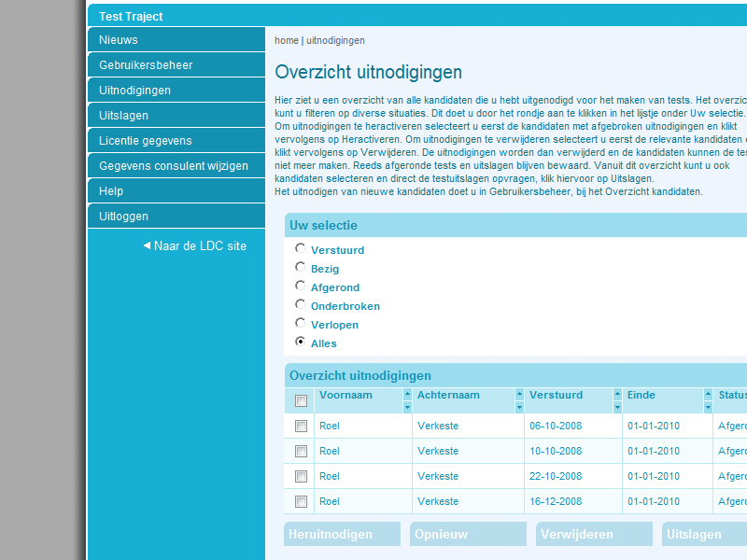Click the Einde column header
Viewport: 747px width, 560px height.
click(x=641, y=395)
